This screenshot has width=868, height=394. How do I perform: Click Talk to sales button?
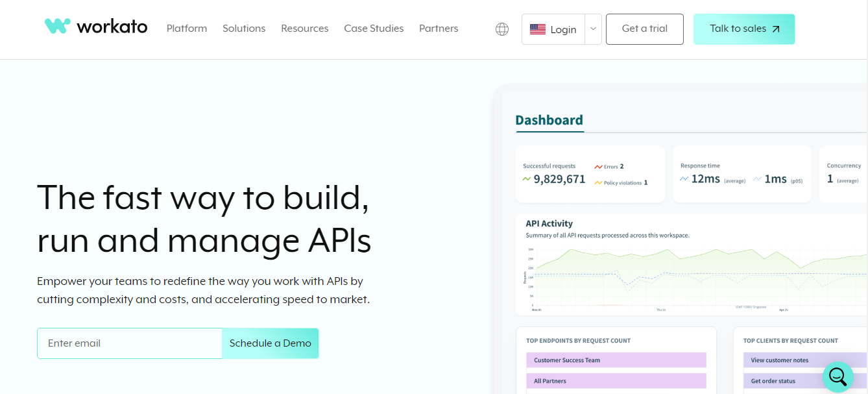(744, 29)
